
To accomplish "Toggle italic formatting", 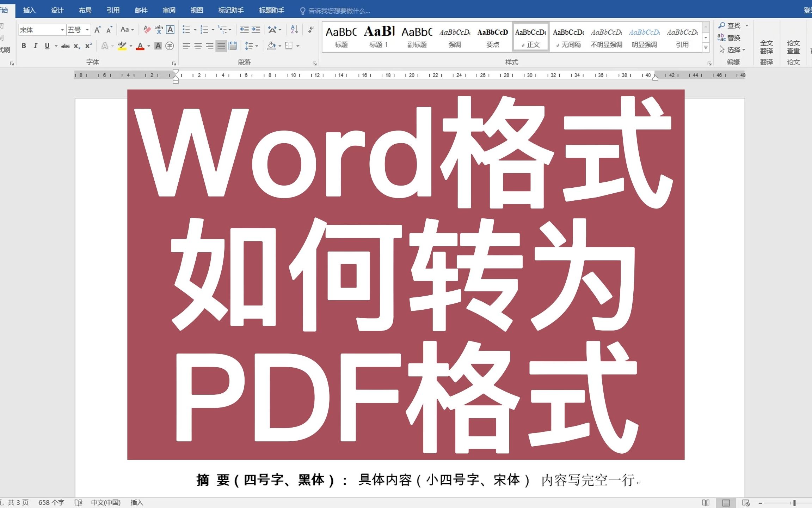I will point(35,46).
